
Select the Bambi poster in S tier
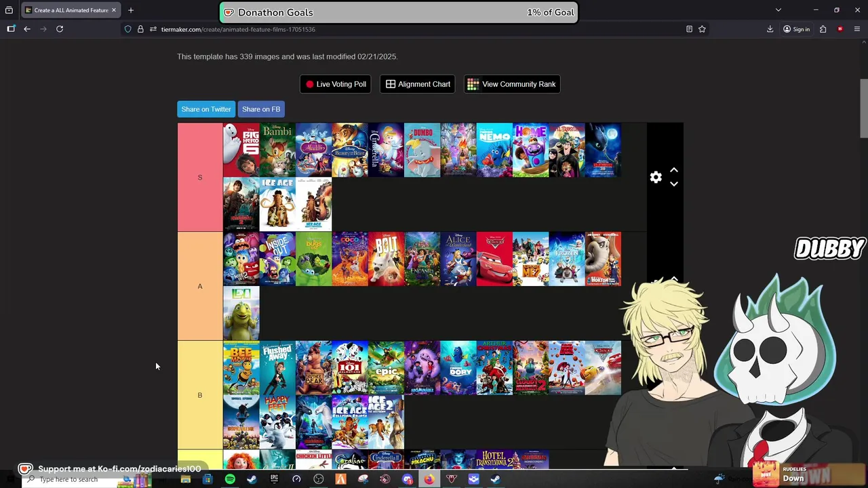point(277,150)
